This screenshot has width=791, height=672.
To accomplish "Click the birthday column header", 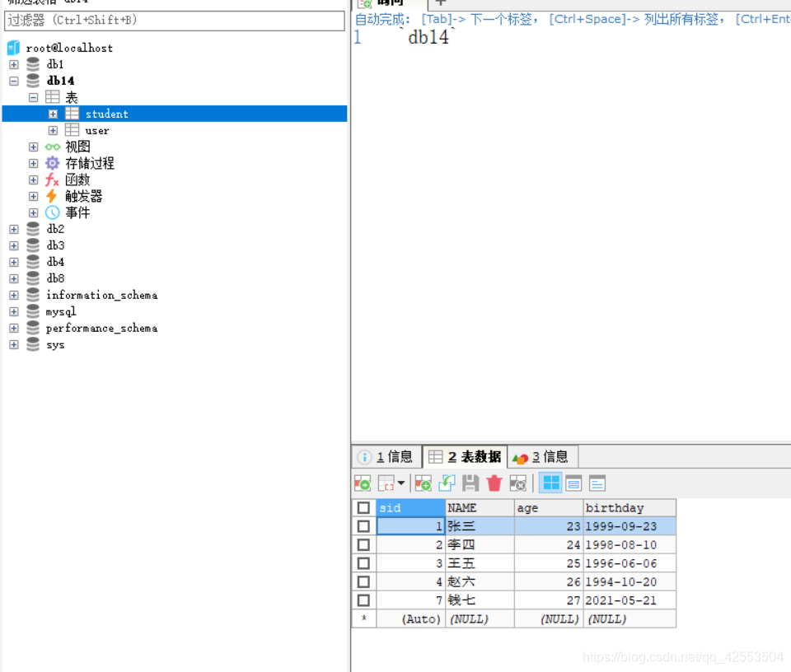I will pos(630,507).
